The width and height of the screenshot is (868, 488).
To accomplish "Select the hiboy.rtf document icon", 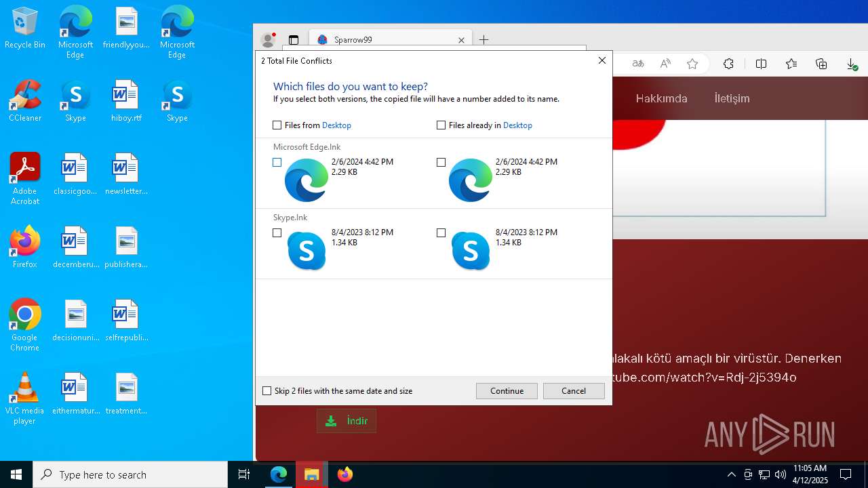I will [x=126, y=102].
